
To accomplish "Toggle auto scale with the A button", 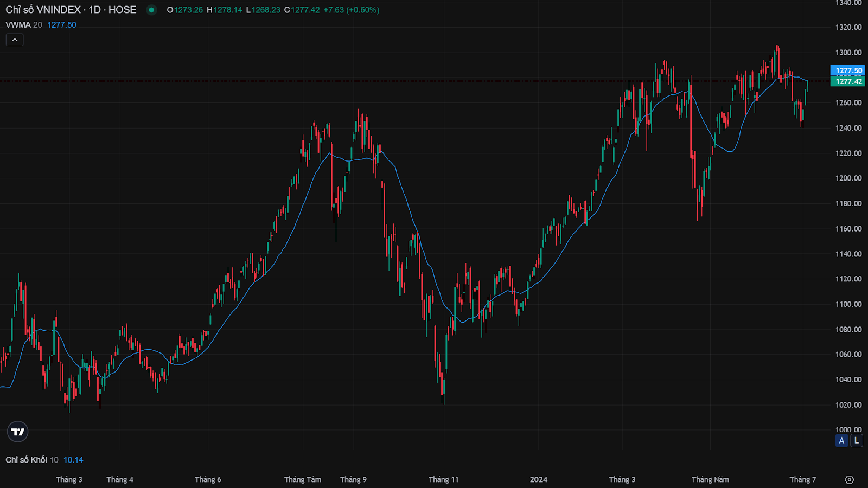I will coord(841,440).
